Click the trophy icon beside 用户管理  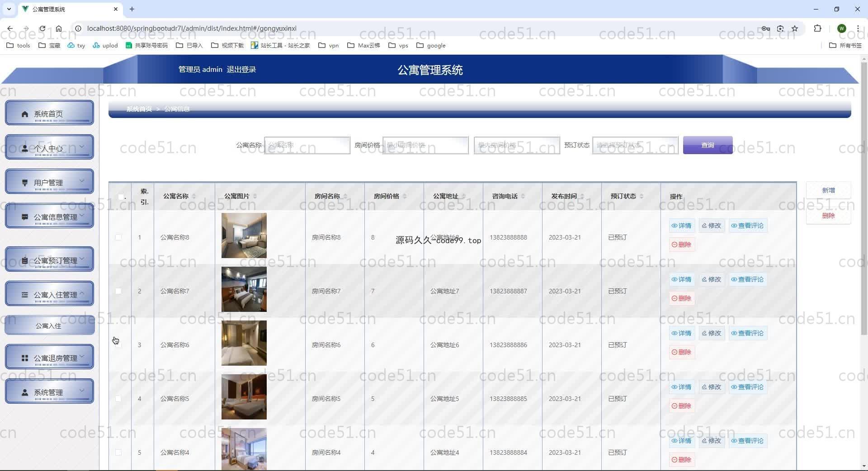coord(25,183)
